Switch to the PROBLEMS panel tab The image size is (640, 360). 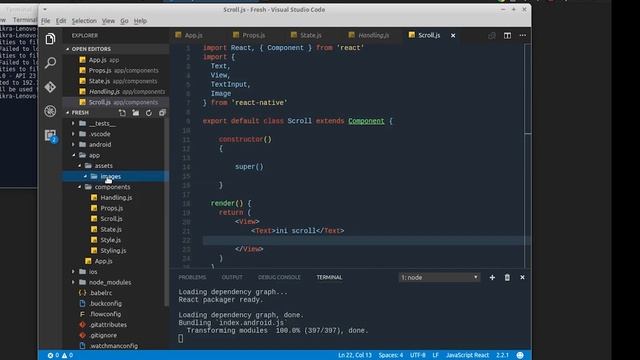192,278
